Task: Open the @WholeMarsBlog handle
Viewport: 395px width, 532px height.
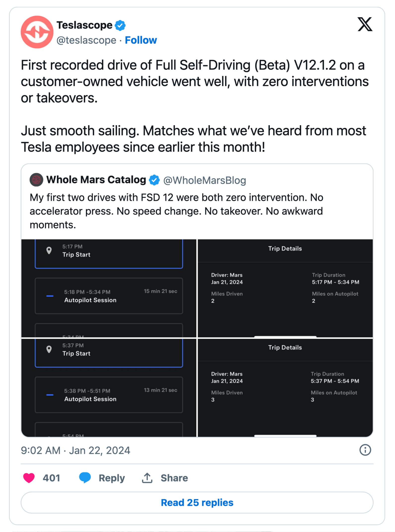Action: 204,180
